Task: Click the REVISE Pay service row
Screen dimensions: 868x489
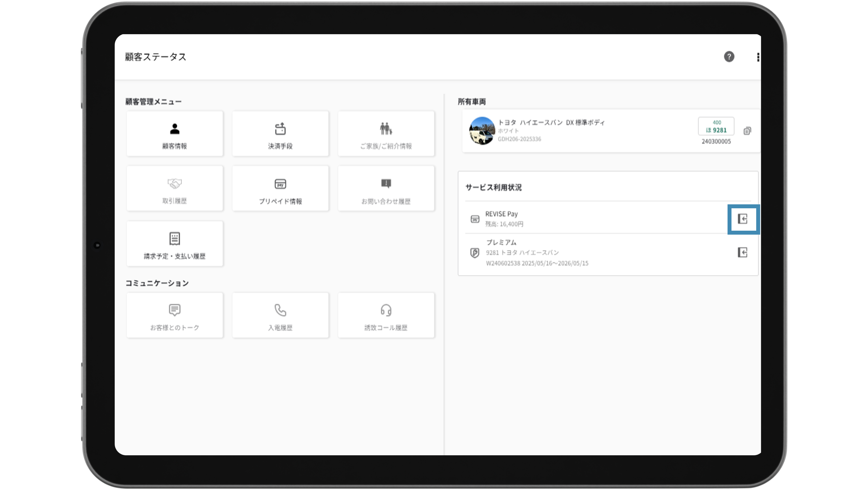Action: (x=573, y=219)
